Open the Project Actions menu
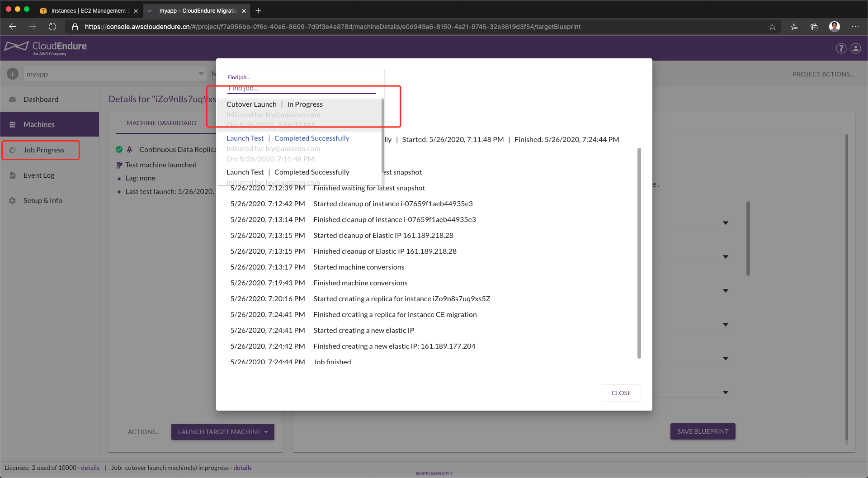 [823, 74]
